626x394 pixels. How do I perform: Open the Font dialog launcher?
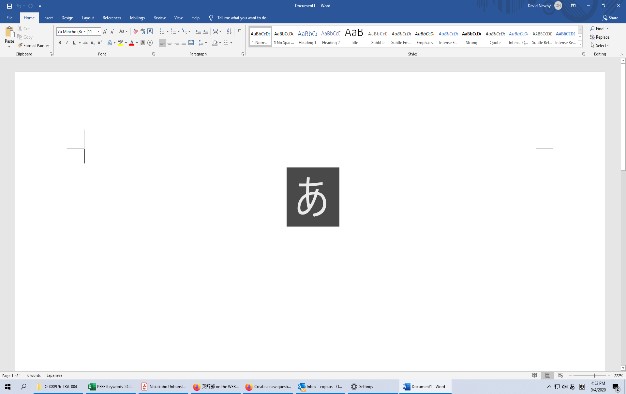[x=153, y=54]
